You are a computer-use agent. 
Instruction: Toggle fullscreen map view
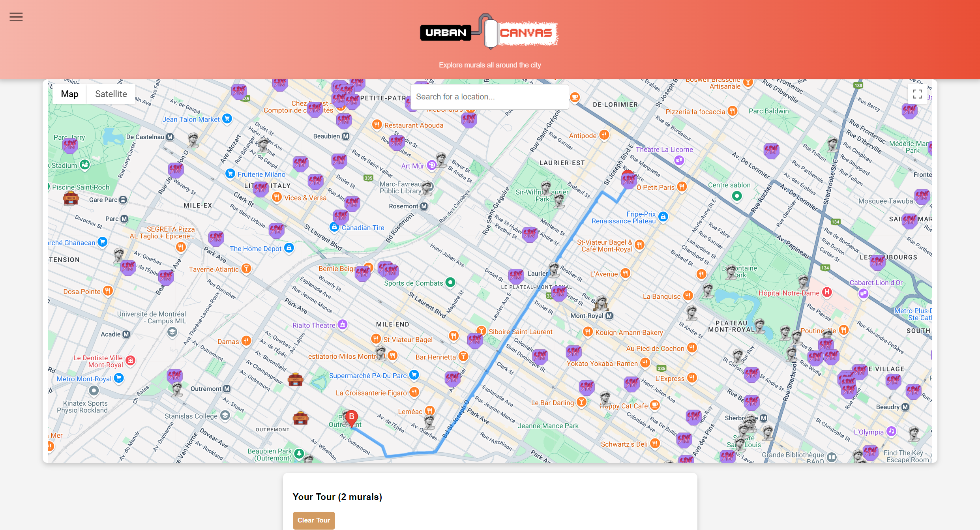coord(917,94)
